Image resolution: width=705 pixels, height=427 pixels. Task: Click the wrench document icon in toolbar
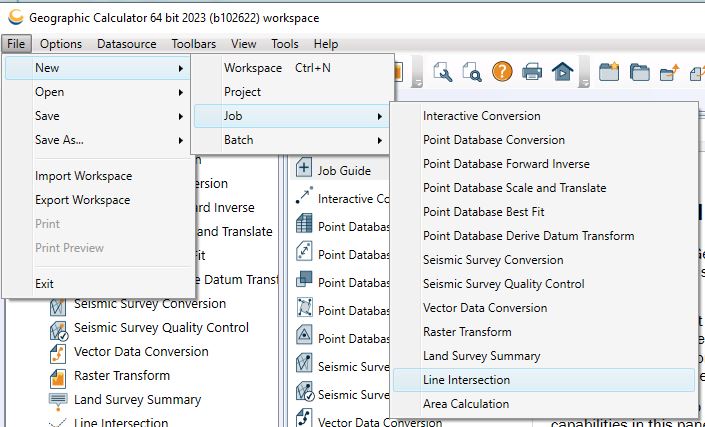(443, 71)
